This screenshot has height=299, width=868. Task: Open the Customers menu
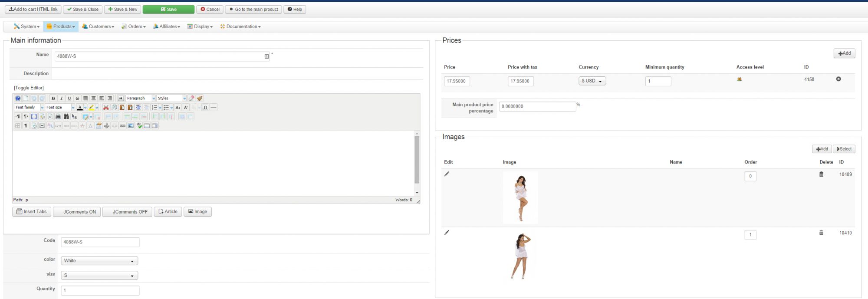click(98, 26)
